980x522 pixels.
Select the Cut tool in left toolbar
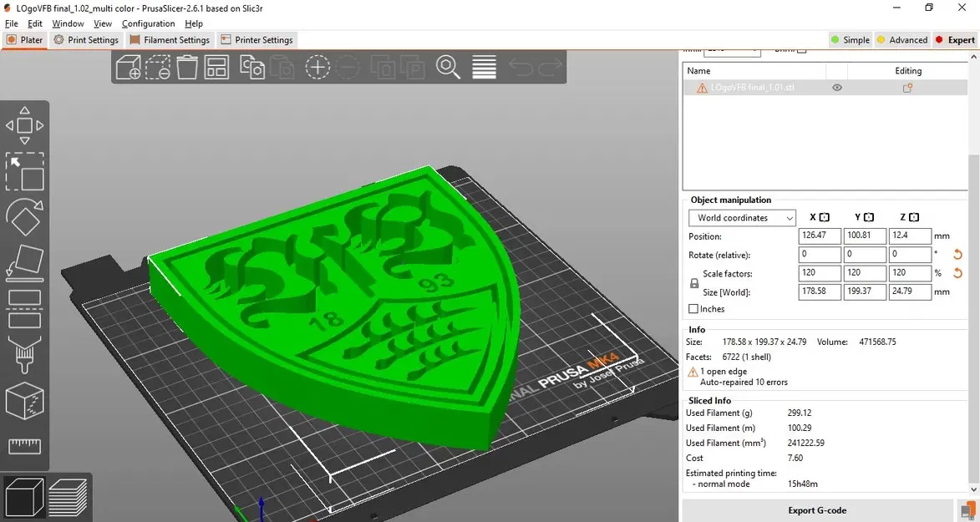tap(24, 309)
